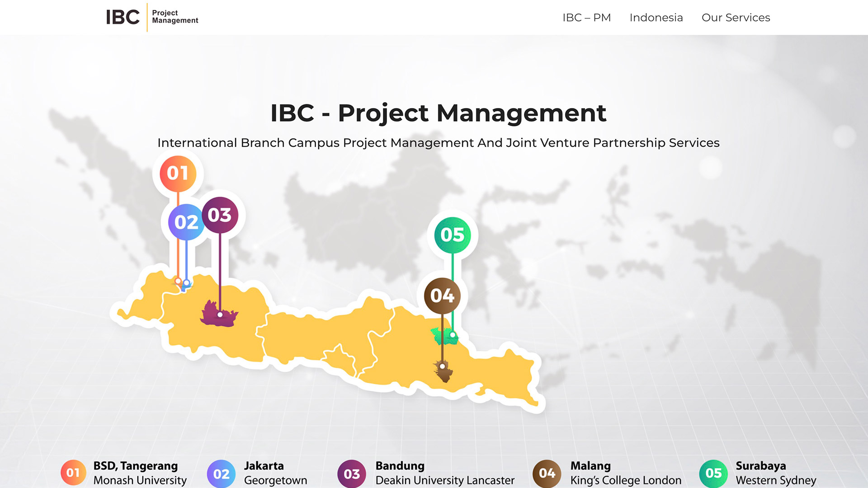Click the blue 02 map pin

pos(186,222)
